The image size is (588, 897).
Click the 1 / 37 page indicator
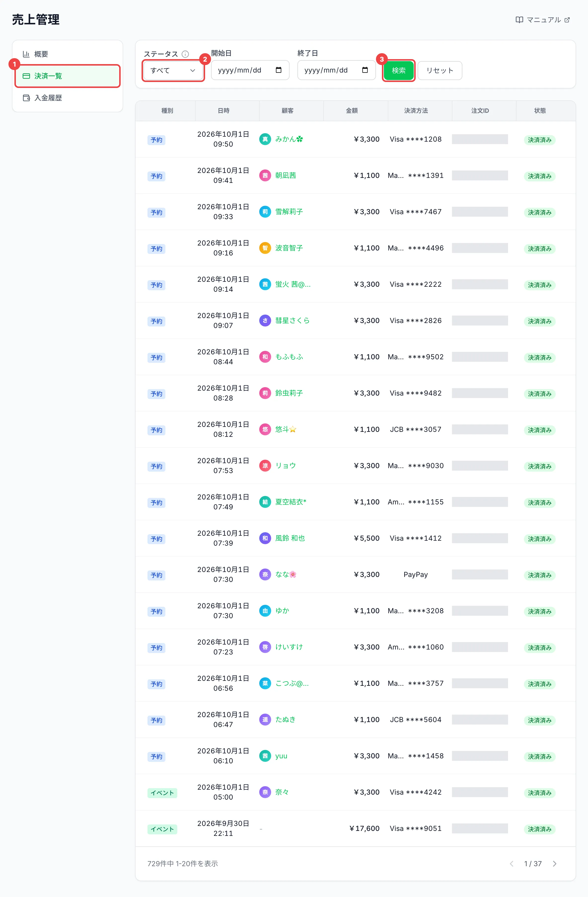coord(533,864)
